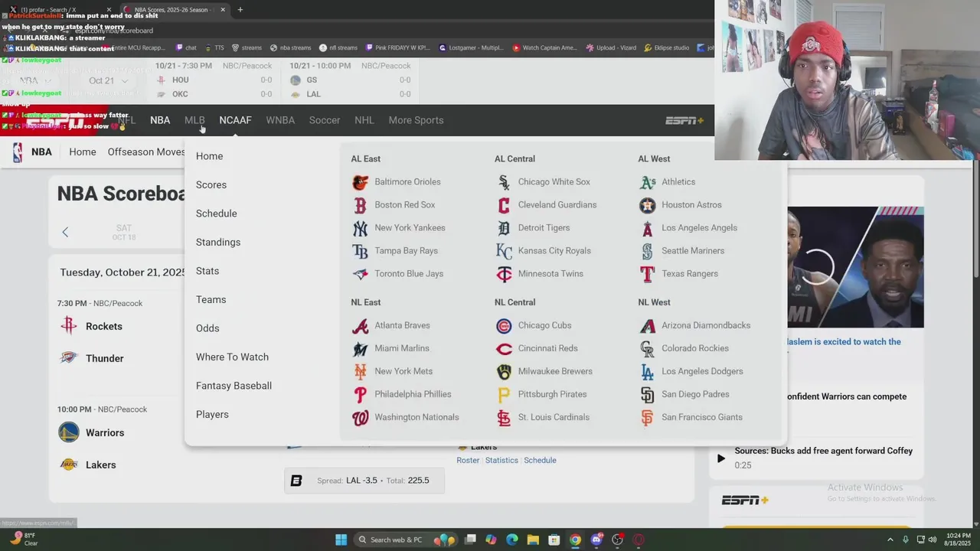
Task: Open the NHL navigation menu
Action: click(x=364, y=120)
